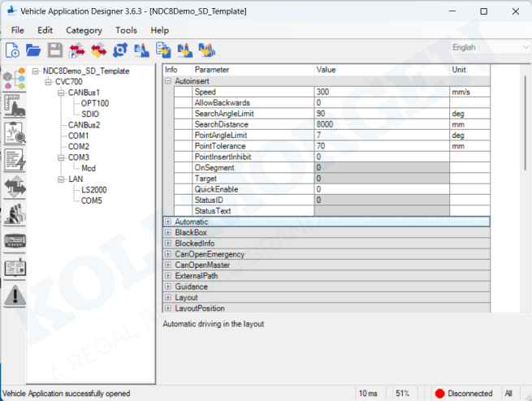Select LS2000 in the device tree
Image resolution: width=532 pixels, height=401 pixels.
pyautogui.click(x=94, y=189)
